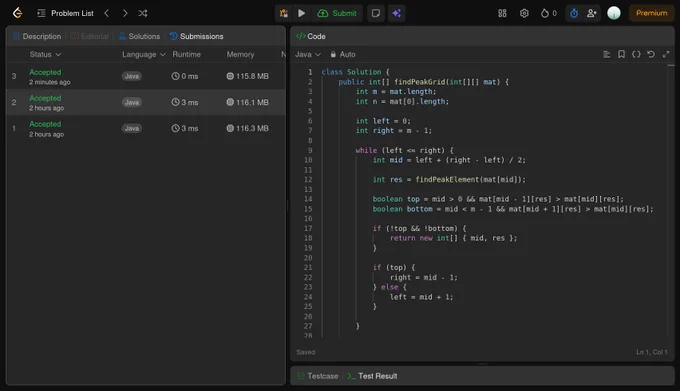Toggle the Auto lock setting
The height and width of the screenshot is (391, 680).
click(x=343, y=54)
